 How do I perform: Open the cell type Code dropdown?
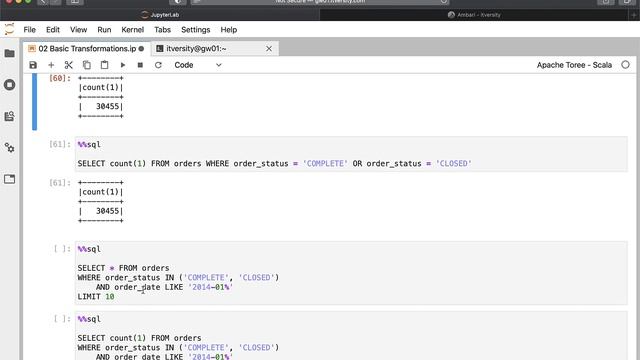point(198,65)
